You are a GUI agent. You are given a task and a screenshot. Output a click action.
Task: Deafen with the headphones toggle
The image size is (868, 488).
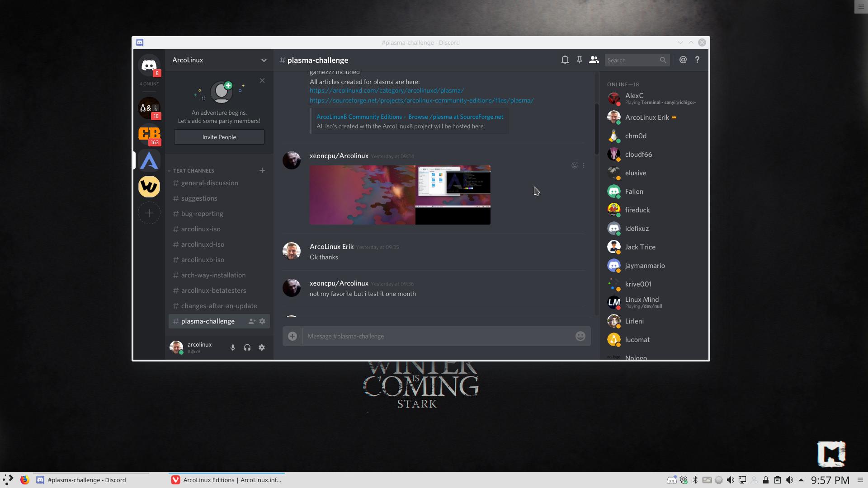pyautogui.click(x=247, y=347)
